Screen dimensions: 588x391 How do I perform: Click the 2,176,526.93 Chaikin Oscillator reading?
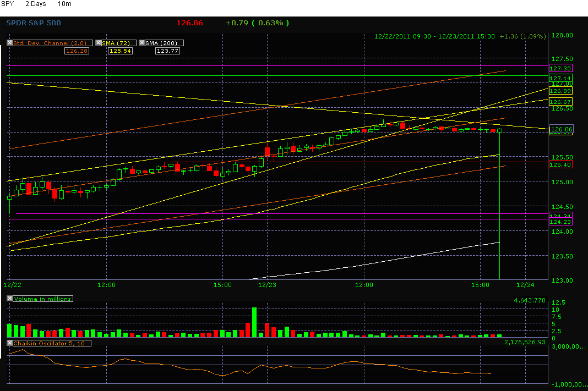point(525,342)
